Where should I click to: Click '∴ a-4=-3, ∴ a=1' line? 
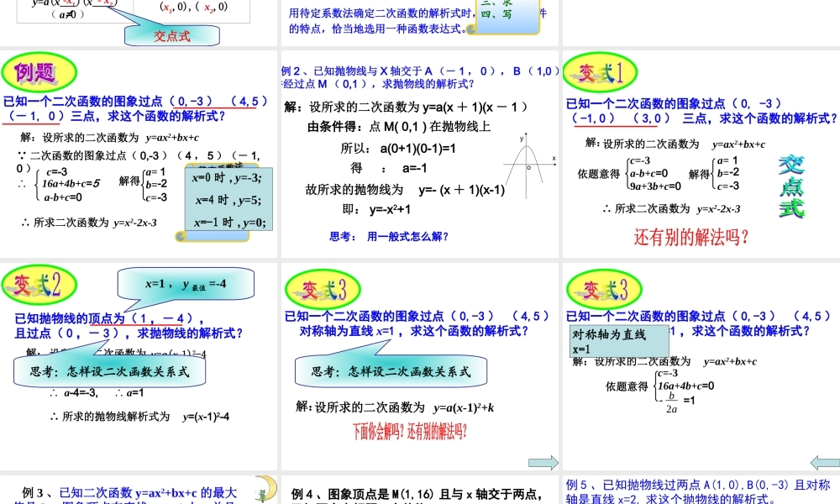tap(97, 392)
